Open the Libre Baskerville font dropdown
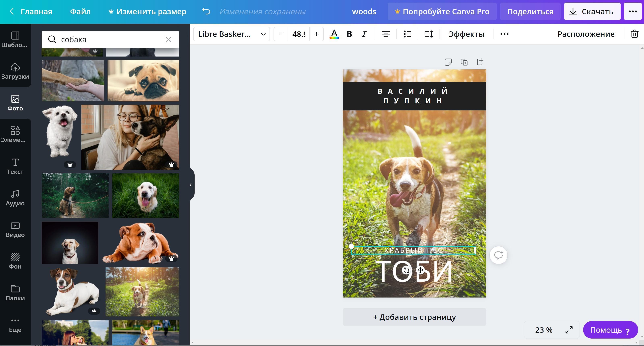The width and height of the screenshot is (644, 346). tap(231, 34)
